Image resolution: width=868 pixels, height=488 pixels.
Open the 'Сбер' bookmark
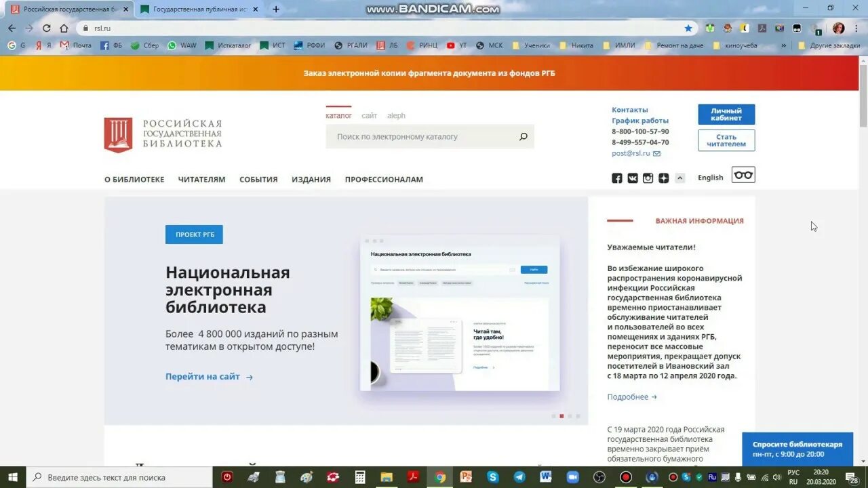[144, 45]
